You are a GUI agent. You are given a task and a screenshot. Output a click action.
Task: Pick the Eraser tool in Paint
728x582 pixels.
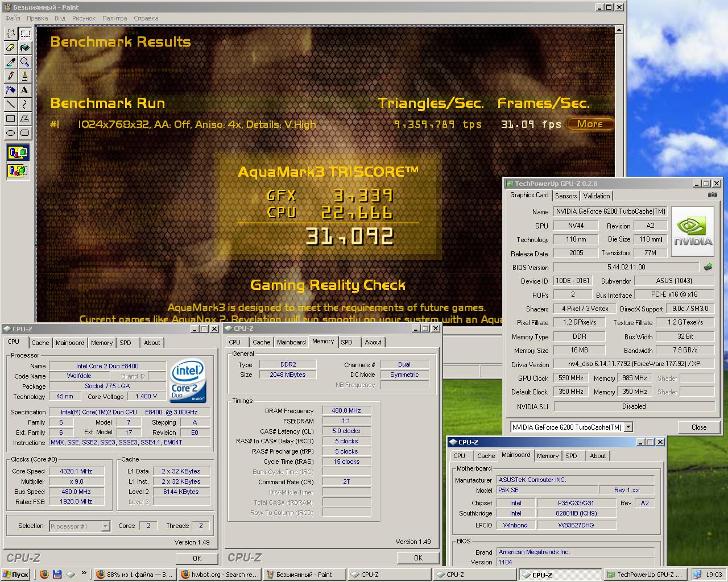pyautogui.click(x=11, y=48)
